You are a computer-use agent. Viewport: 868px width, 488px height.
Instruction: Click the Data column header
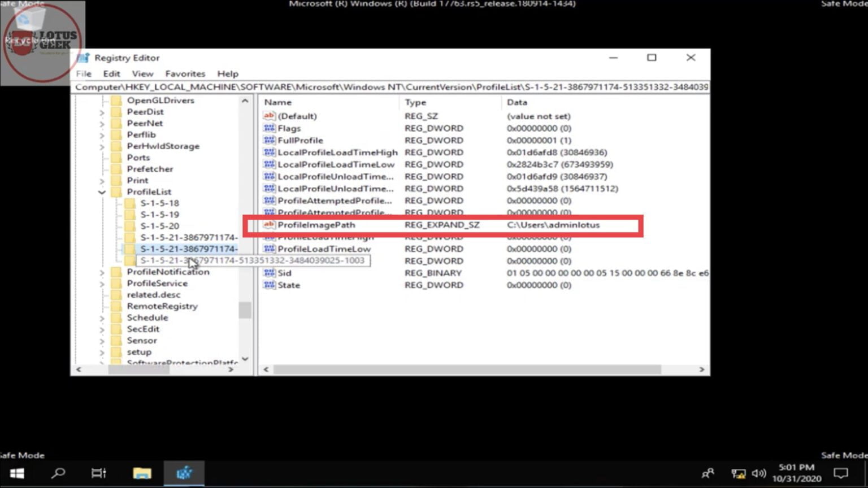[x=517, y=102]
